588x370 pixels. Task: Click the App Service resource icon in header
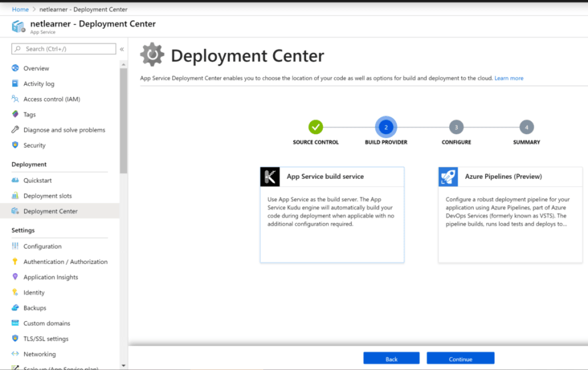click(x=19, y=27)
